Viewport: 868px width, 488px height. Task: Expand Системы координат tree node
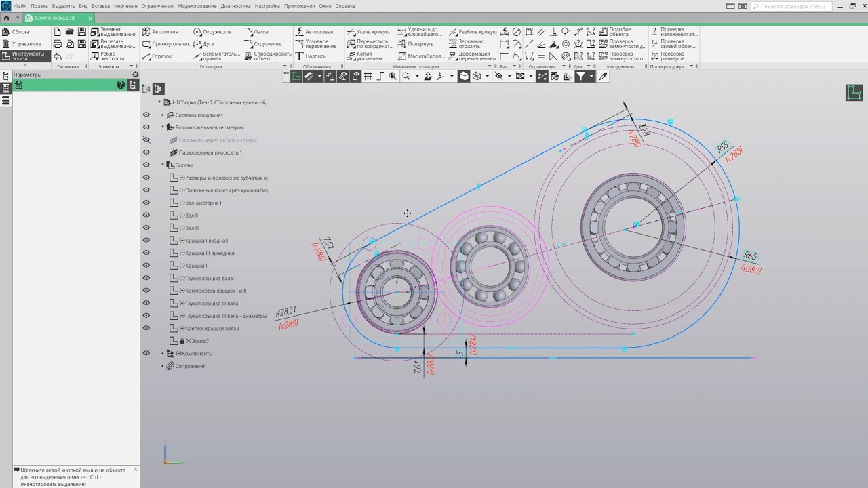coord(163,115)
